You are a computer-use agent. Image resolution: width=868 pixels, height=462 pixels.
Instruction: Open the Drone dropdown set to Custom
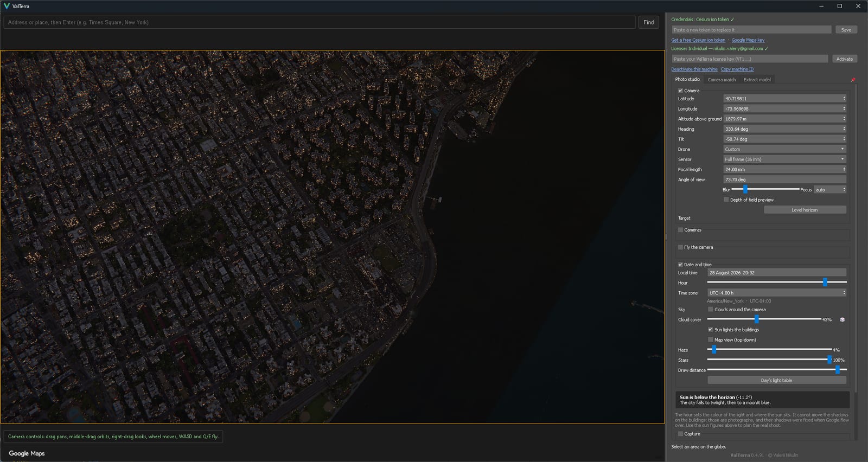coord(784,149)
